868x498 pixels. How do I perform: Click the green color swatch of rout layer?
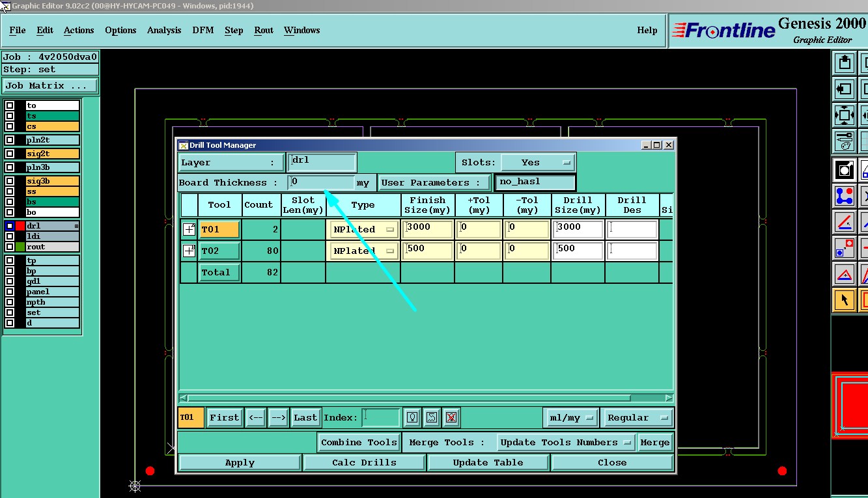click(x=20, y=247)
